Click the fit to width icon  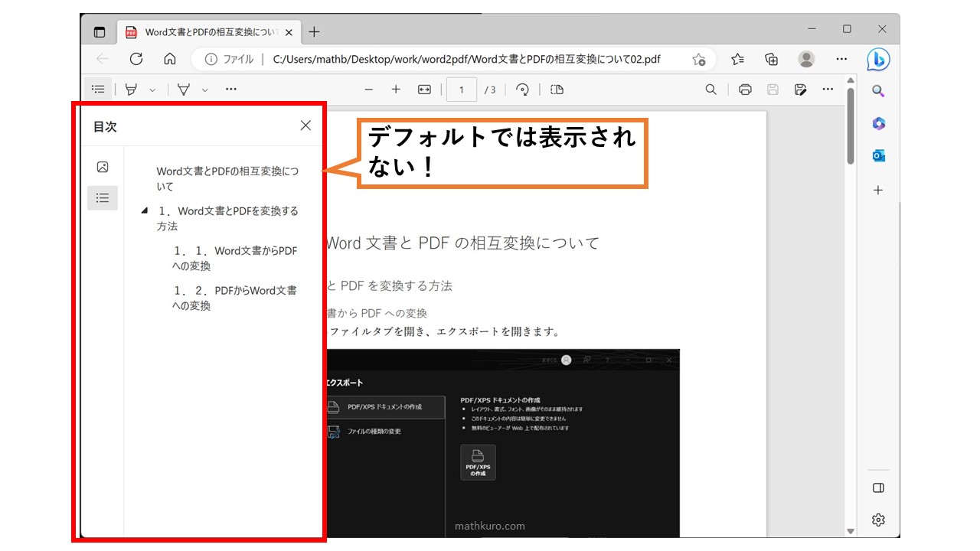(424, 90)
